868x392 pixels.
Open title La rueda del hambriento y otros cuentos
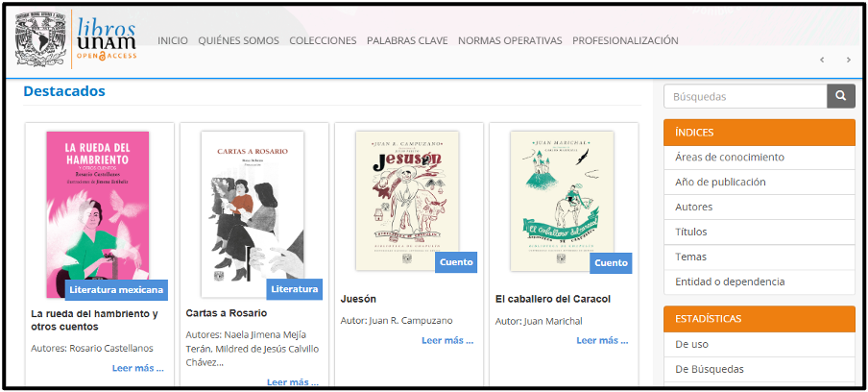95,320
